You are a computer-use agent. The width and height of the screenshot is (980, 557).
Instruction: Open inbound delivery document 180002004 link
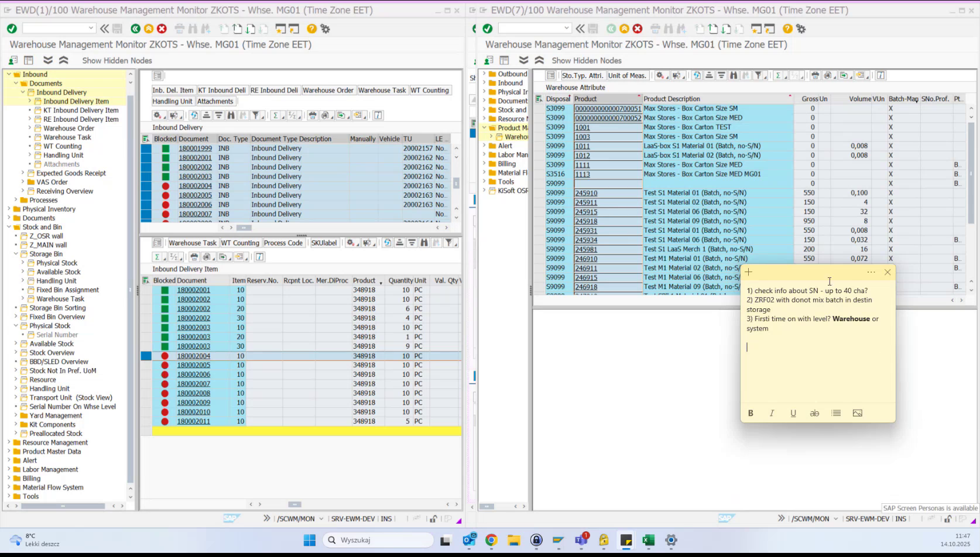195,185
